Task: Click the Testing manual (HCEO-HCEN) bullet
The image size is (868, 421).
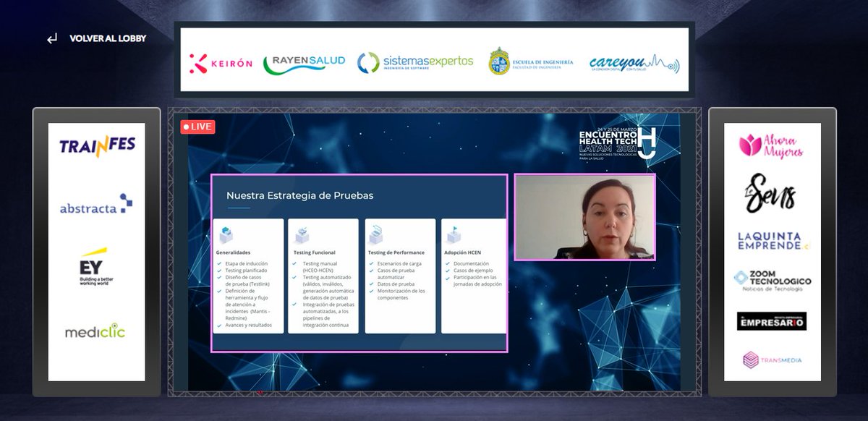Action: (x=321, y=267)
